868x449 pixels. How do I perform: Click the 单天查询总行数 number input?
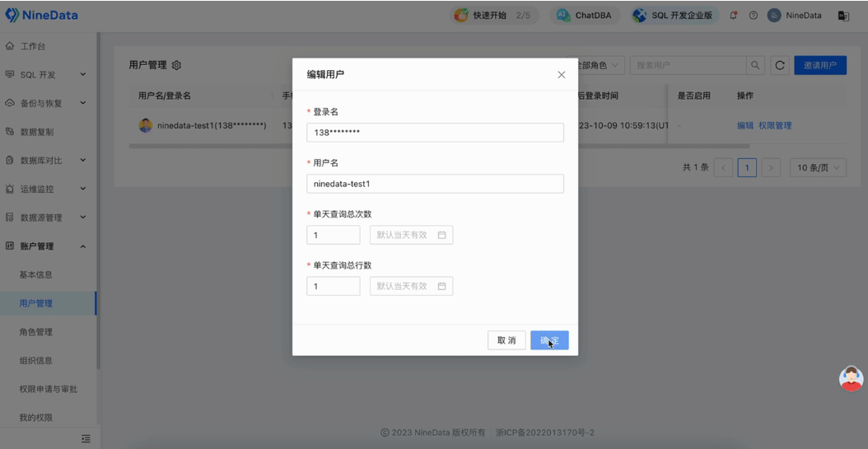333,287
